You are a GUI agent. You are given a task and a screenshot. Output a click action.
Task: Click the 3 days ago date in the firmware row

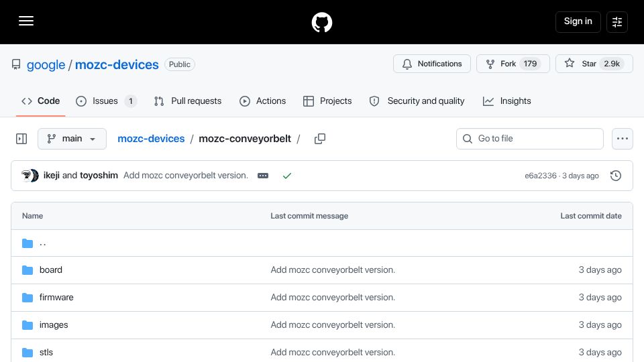600,297
